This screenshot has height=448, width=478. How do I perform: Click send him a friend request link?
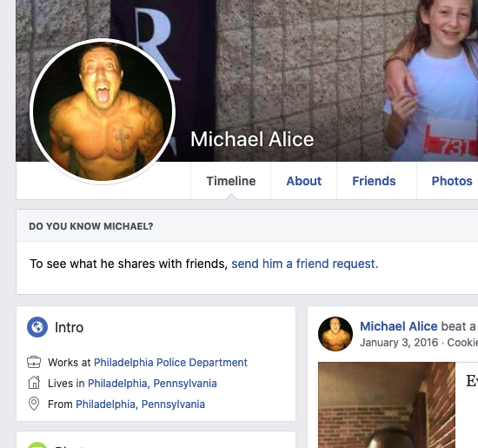pos(304,264)
